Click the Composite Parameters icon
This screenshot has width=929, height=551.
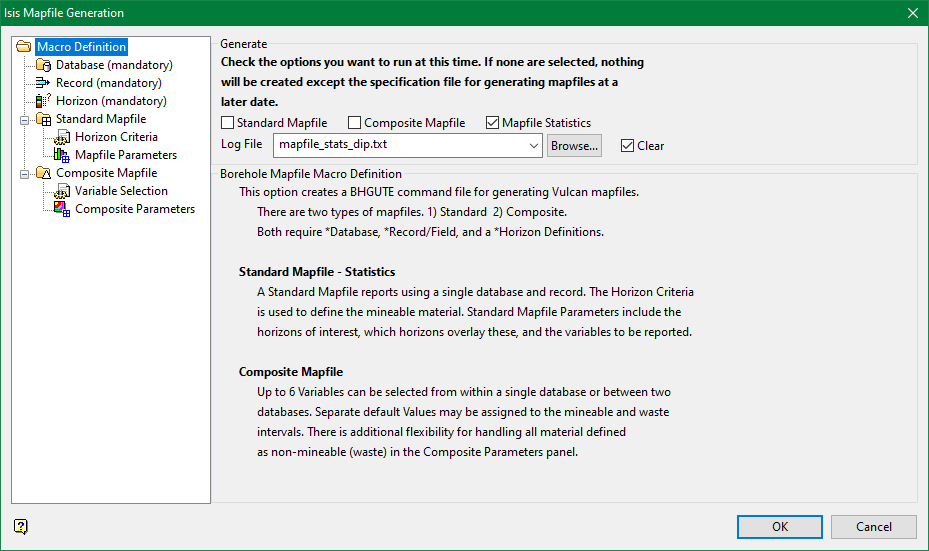(x=62, y=209)
